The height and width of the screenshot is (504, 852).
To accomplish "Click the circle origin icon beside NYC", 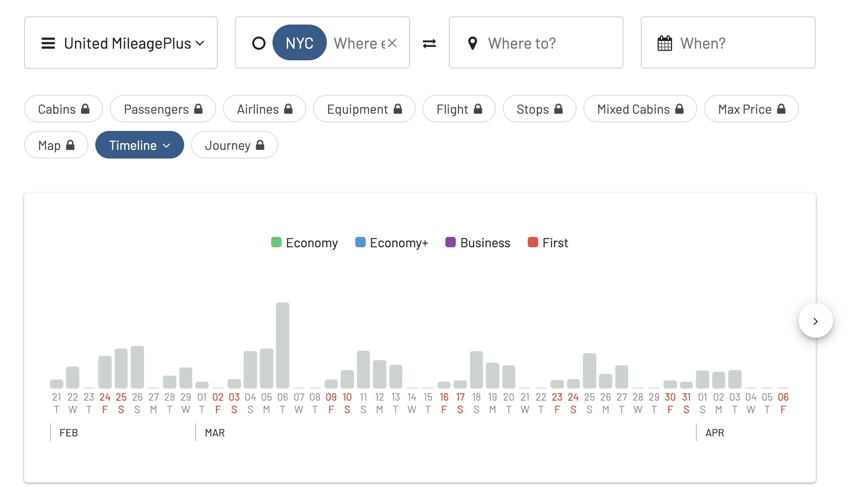I will [259, 43].
